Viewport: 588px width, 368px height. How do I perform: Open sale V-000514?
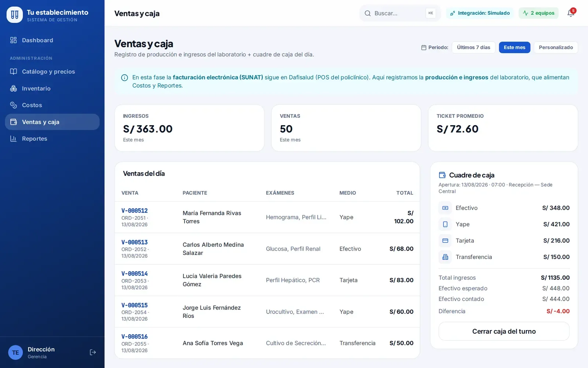[x=135, y=274]
